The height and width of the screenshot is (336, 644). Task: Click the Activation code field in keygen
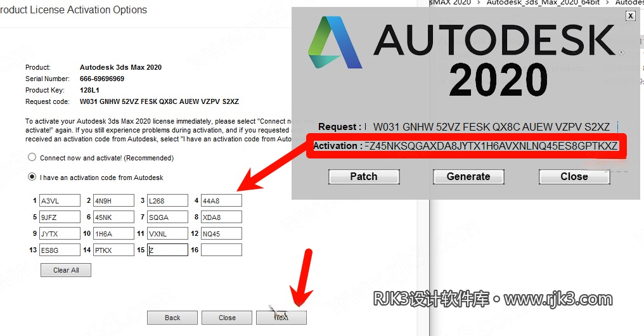tap(491, 146)
